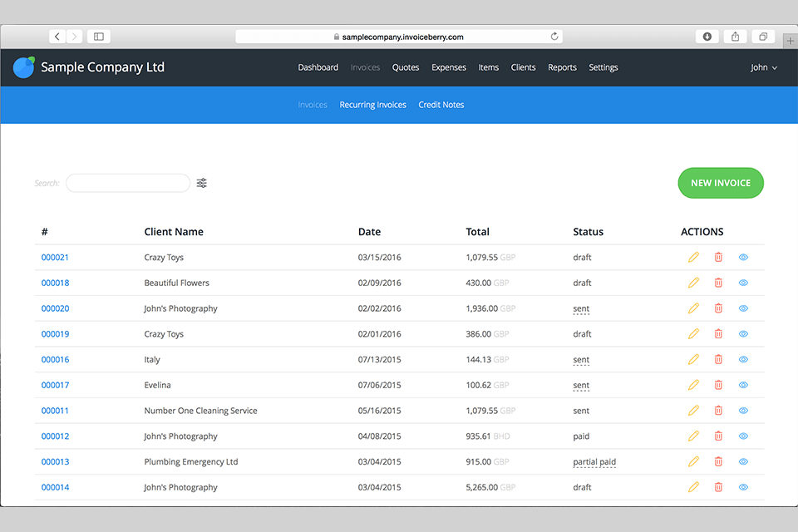
Task: Open invoice number 000020 link
Action: 55,308
